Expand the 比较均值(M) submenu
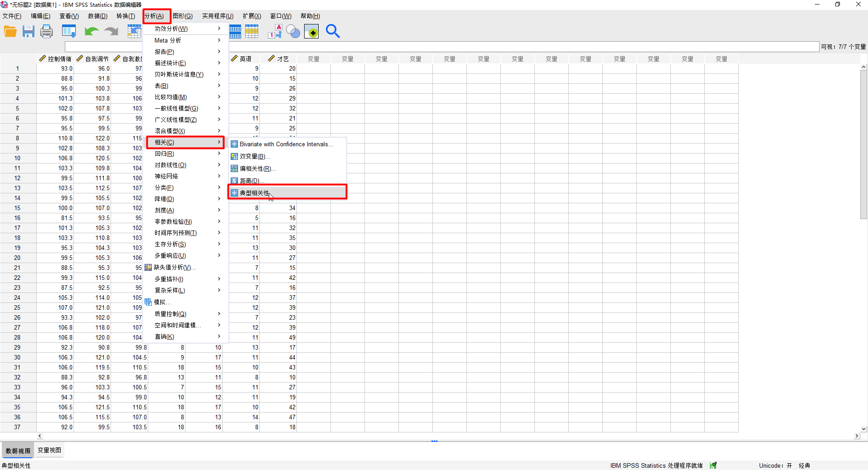Image resolution: width=868 pixels, height=470 pixels. [x=185, y=97]
